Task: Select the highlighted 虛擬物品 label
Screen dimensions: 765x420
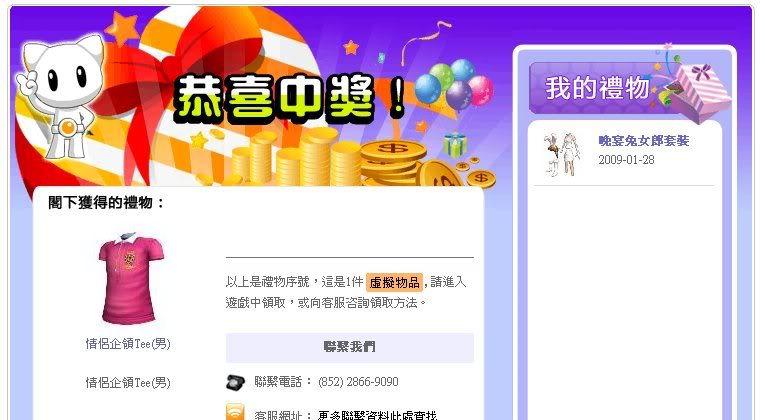Action: pyautogui.click(x=394, y=282)
